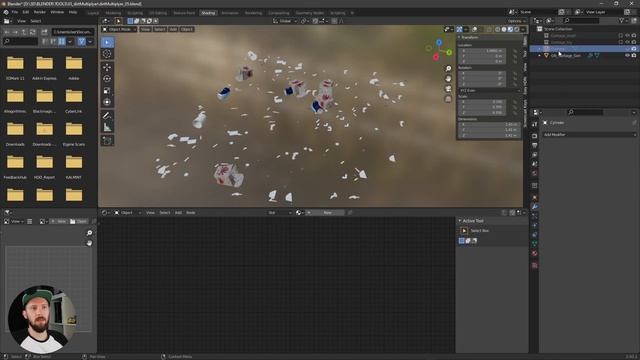Select the Move tool
Image resolution: width=640 pixels, height=360 pixels.
click(x=107, y=67)
